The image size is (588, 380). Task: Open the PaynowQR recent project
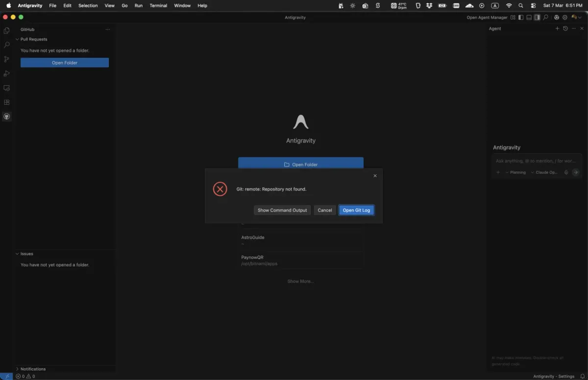click(301, 260)
